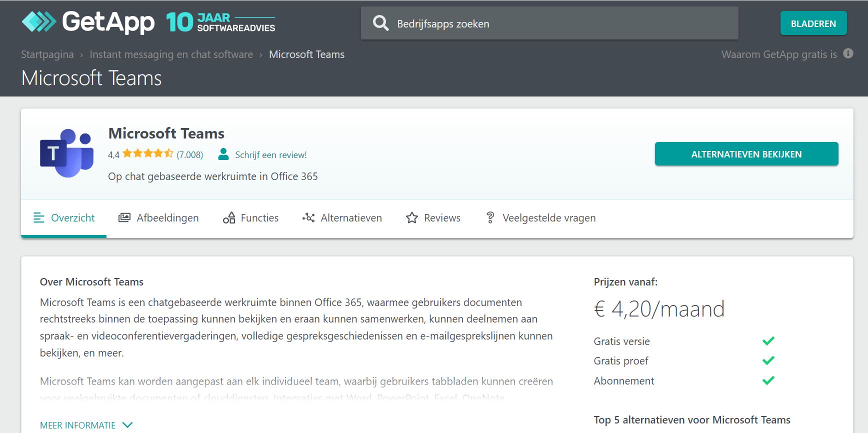Image resolution: width=868 pixels, height=433 pixels.
Task: Open the Overzicht tab
Action: tap(64, 218)
